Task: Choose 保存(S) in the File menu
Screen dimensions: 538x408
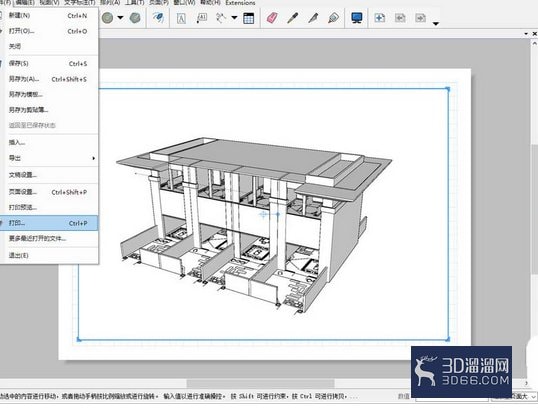Action: (x=49, y=63)
